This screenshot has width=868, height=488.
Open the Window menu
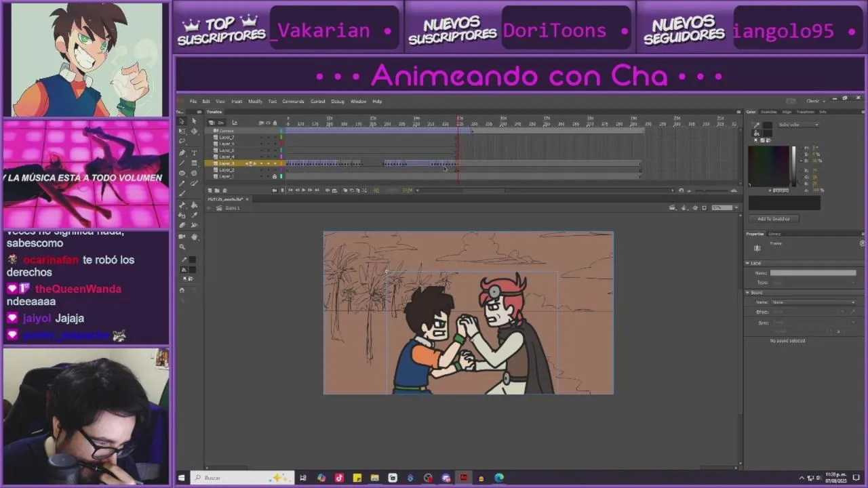(x=358, y=101)
